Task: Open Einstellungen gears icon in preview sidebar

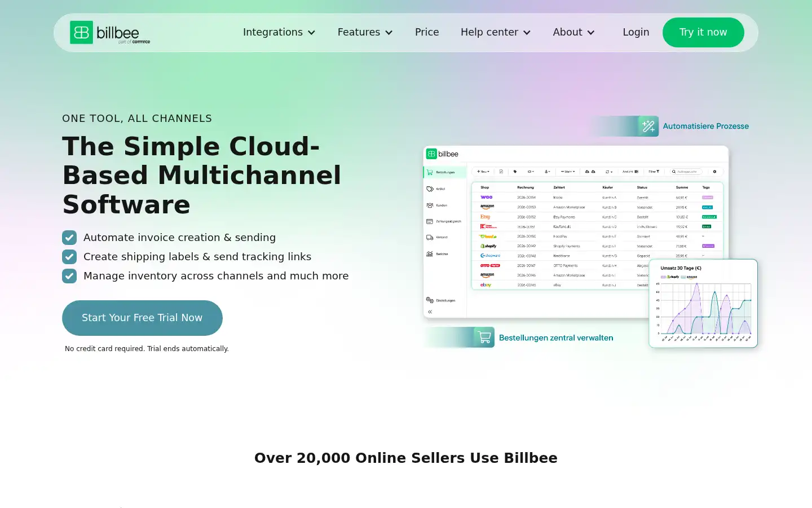Action: click(430, 300)
